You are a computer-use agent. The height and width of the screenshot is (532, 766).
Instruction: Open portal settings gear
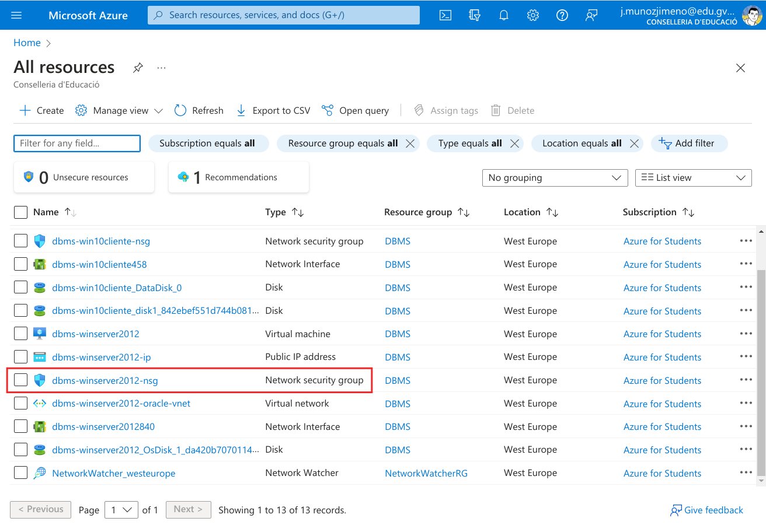pos(533,15)
